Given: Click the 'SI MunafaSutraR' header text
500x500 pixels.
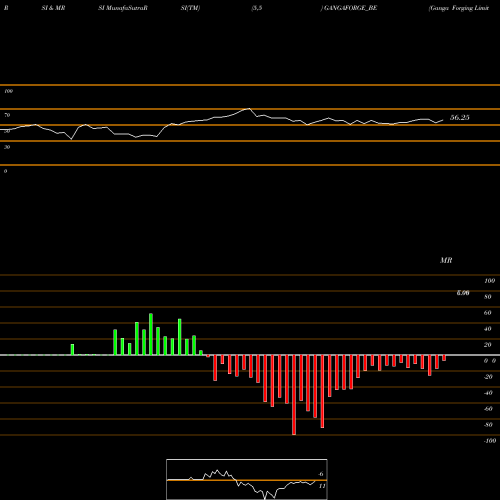Looking at the screenshot, I should click(x=123, y=8).
